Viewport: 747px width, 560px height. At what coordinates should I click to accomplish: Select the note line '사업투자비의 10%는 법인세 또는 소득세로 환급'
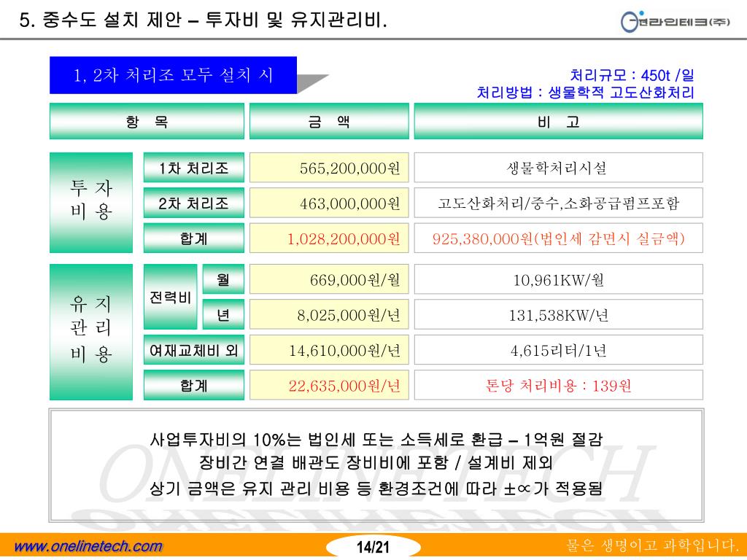pyautogui.click(x=326, y=439)
